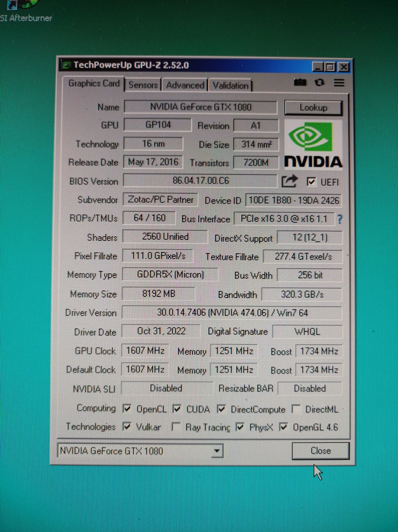Click the Release Date May 17, 2016

153,162
